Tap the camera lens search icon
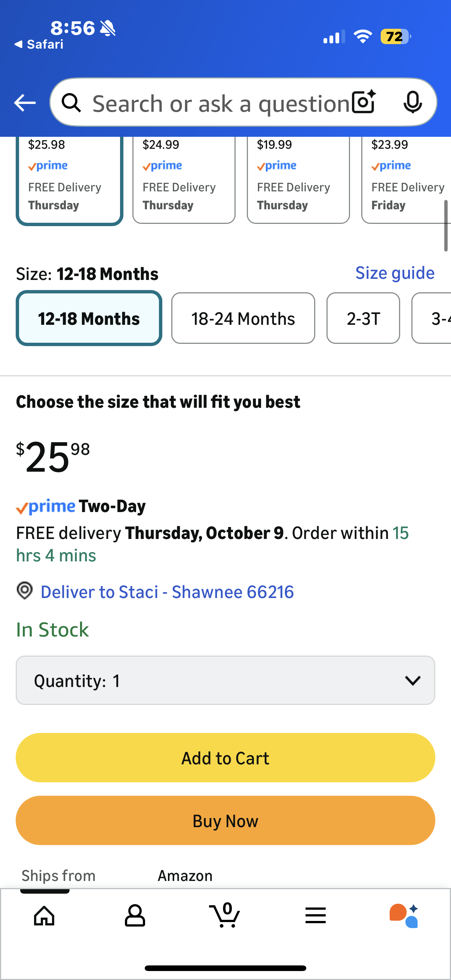This screenshot has width=451, height=980. [363, 102]
